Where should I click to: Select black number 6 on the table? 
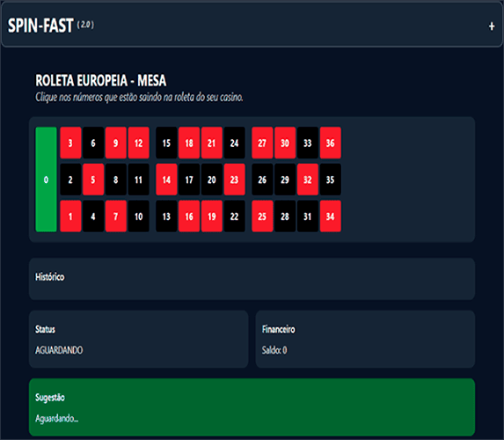(x=93, y=143)
